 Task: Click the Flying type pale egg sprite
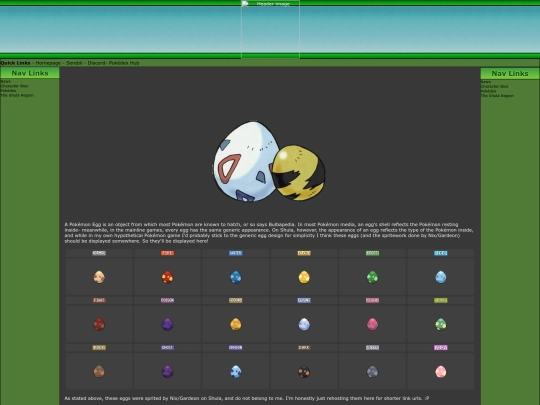[x=304, y=324]
